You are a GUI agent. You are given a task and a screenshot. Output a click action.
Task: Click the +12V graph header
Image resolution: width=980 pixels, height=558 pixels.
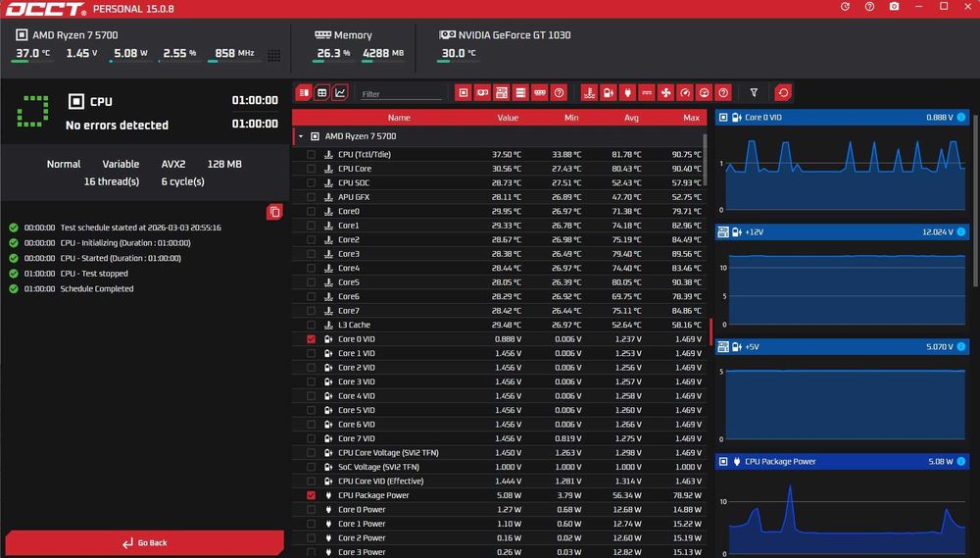(842, 232)
